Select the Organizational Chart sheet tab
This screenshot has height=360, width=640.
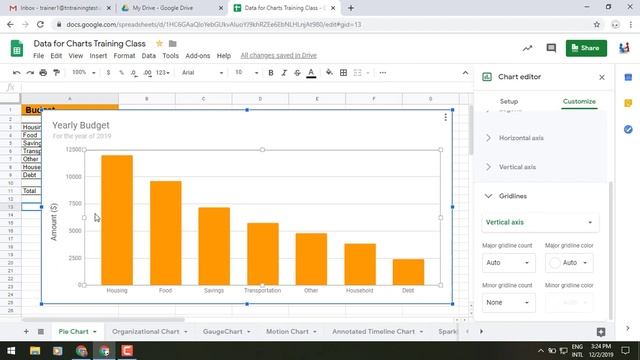(x=149, y=331)
